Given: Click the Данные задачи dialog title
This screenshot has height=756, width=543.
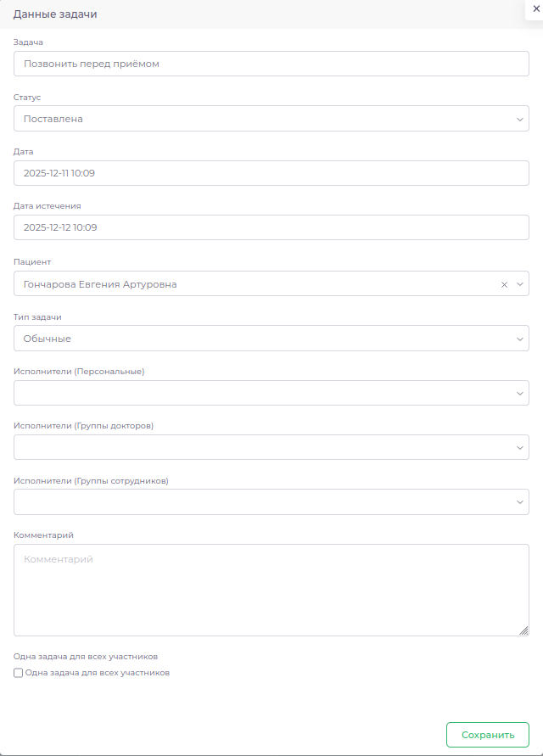Looking at the screenshot, I should (55, 14).
